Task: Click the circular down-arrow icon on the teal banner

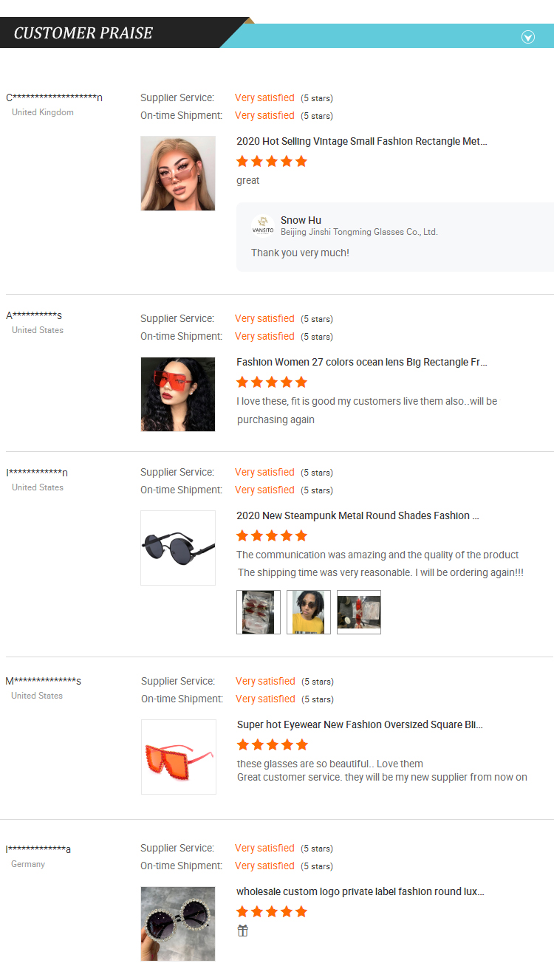Action: (527, 37)
